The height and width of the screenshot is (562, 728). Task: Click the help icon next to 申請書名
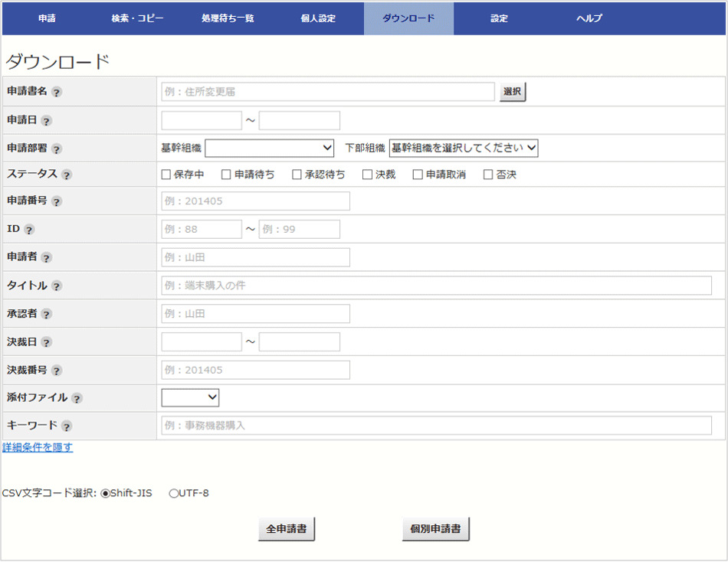(57, 92)
